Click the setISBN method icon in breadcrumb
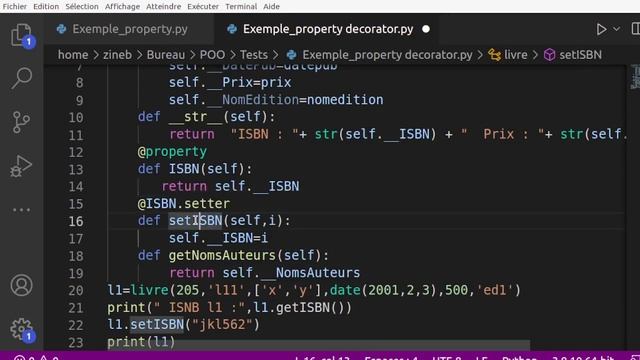 click(x=550, y=55)
